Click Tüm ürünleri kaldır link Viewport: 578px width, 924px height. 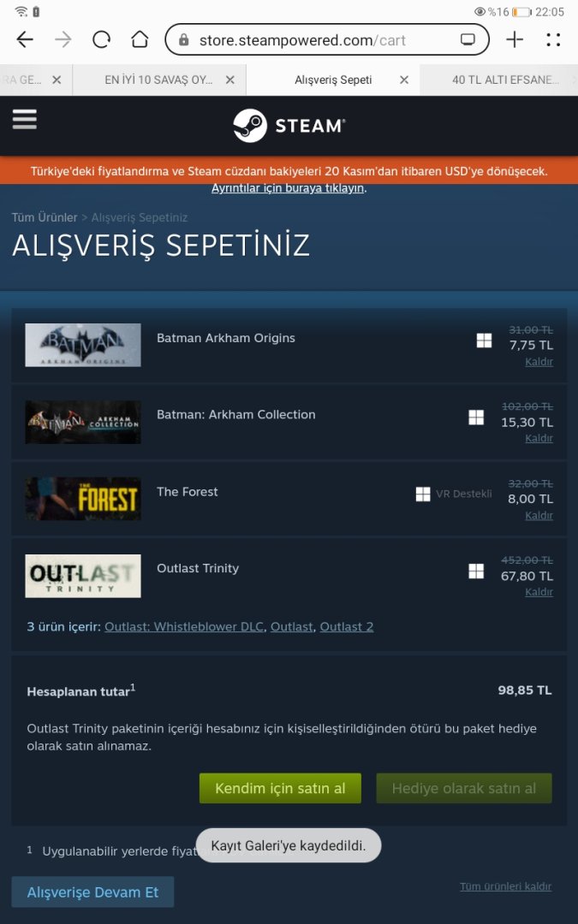tap(505, 886)
